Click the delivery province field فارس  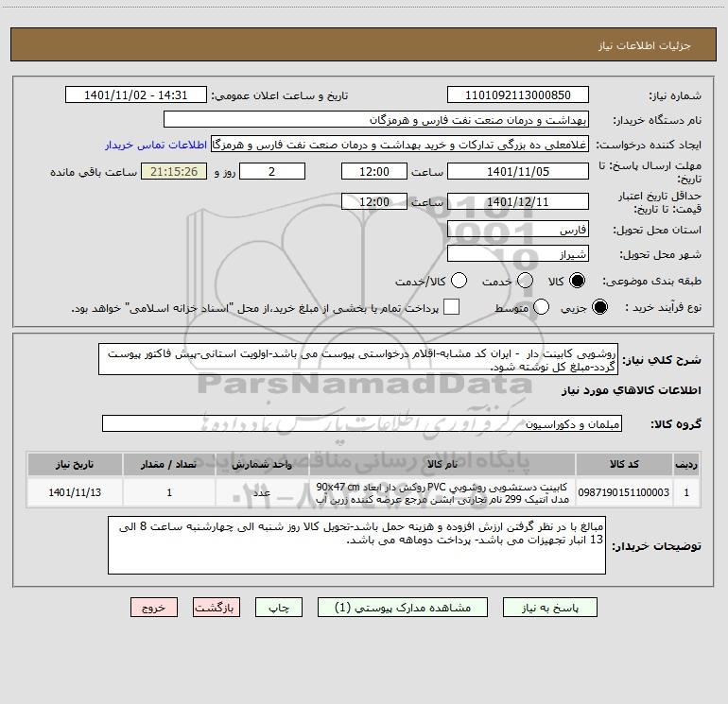(518, 230)
